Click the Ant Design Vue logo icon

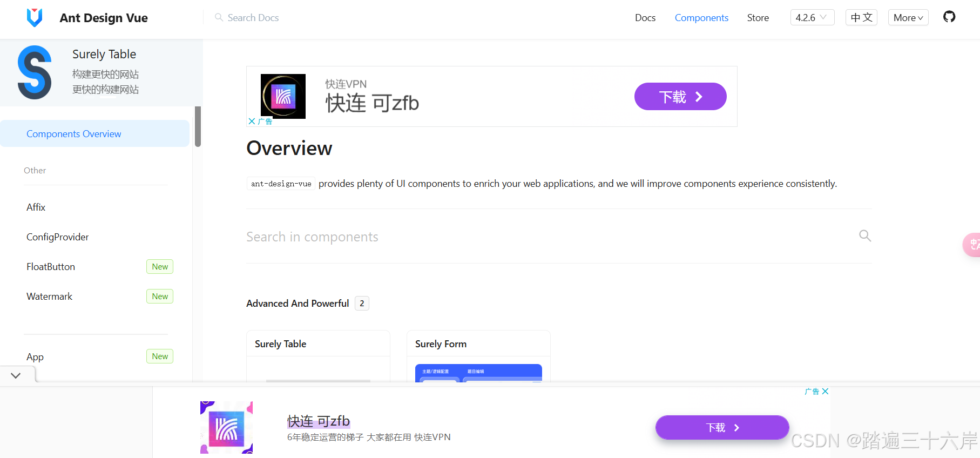35,17
